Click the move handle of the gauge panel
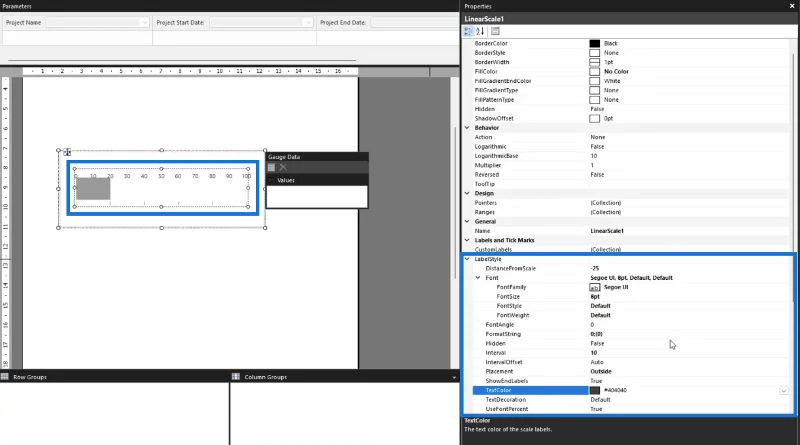This screenshot has height=445, width=800. coord(67,152)
